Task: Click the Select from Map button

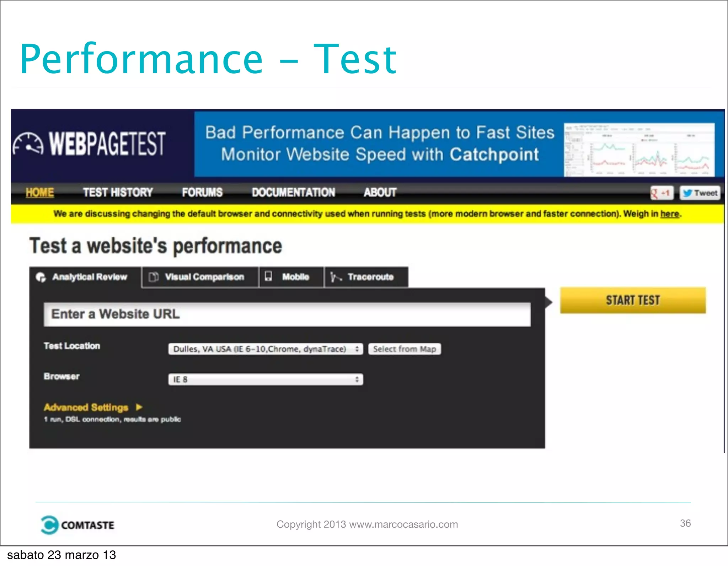Action: [x=404, y=349]
